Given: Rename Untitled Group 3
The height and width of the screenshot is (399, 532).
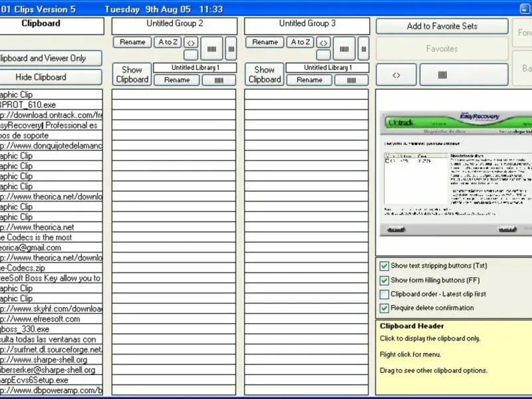Looking at the screenshot, I should (x=265, y=43).
